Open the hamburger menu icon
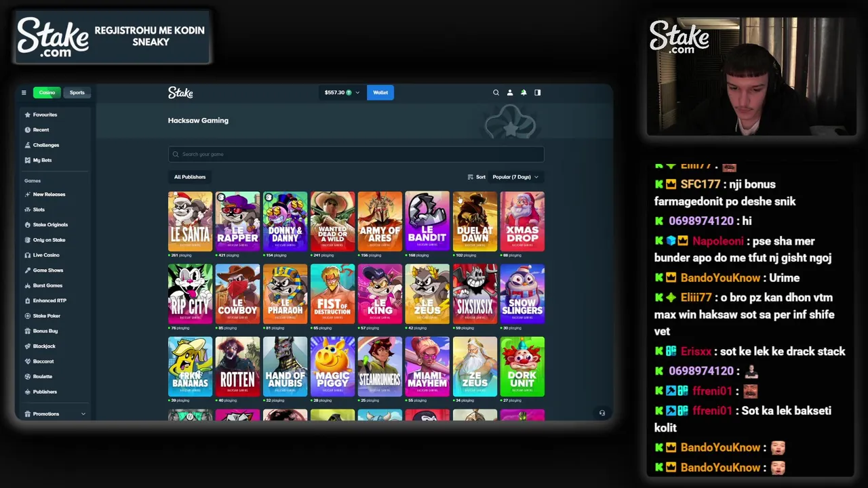 (x=24, y=92)
